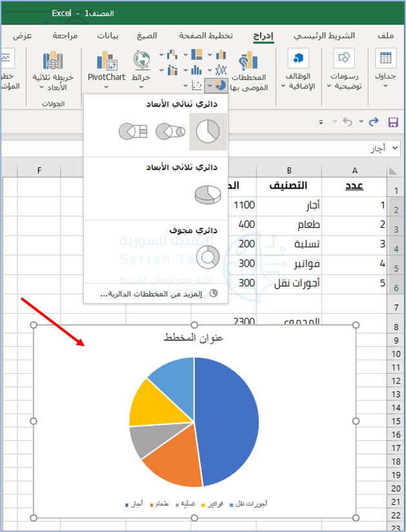Select column B header
Image resolution: width=406 pixels, height=532 pixels.
click(289, 170)
